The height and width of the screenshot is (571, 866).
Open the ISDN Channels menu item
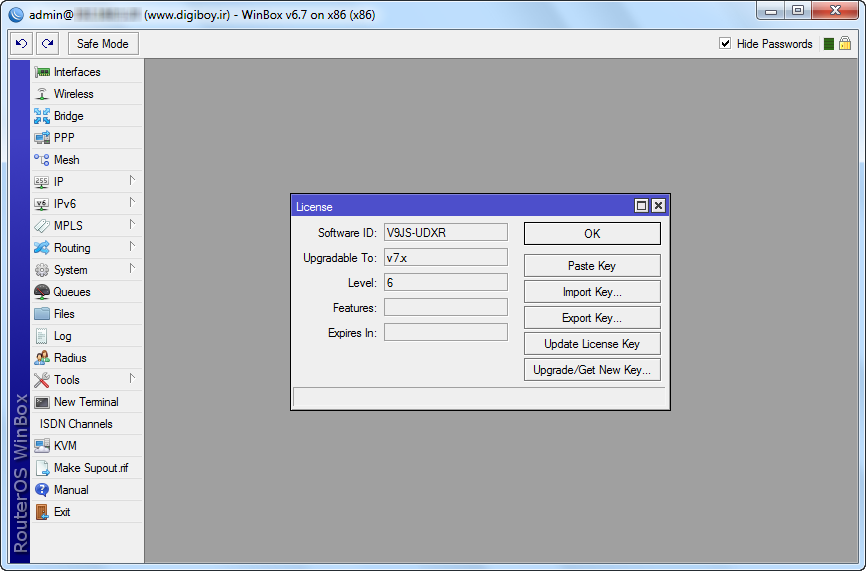(87, 424)
